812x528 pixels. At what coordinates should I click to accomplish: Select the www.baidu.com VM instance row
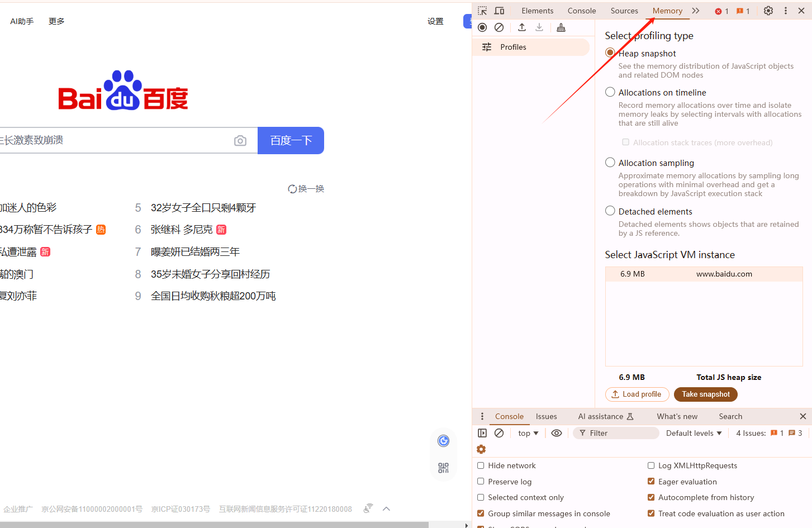(x=704, y=274)
